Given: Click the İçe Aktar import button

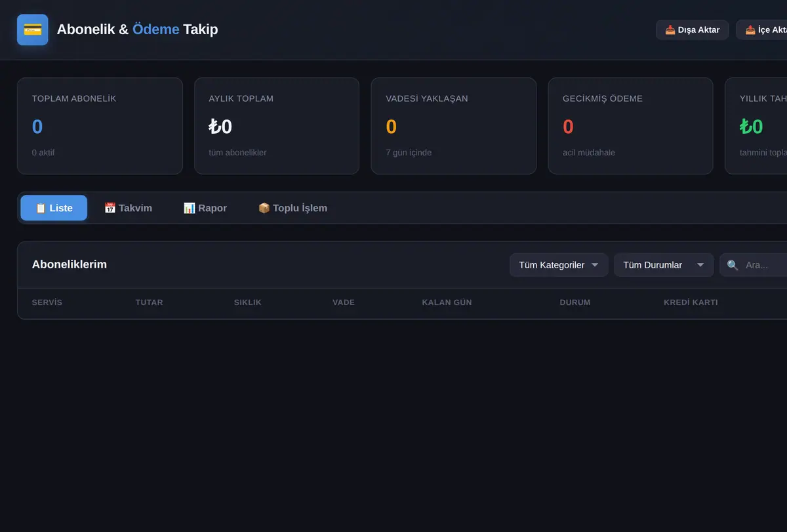Looking at the screenshot, I should click(761, 30).
